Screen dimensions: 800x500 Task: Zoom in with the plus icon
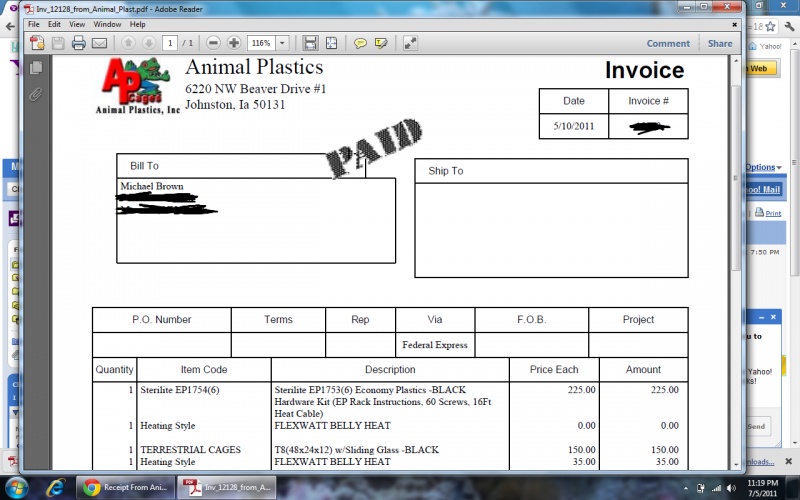(234, 43)
